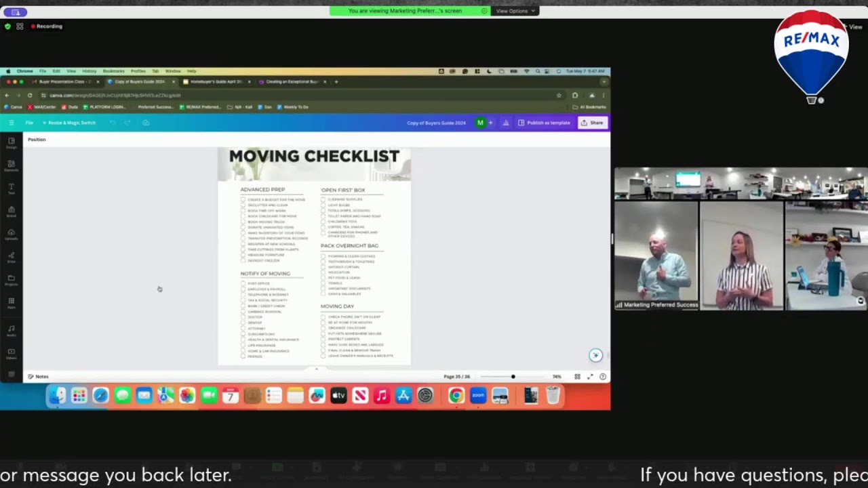Switch to Homebuyer's Guide April tab
This screenshot has height=488, width=868.
(x=216, y=81)
